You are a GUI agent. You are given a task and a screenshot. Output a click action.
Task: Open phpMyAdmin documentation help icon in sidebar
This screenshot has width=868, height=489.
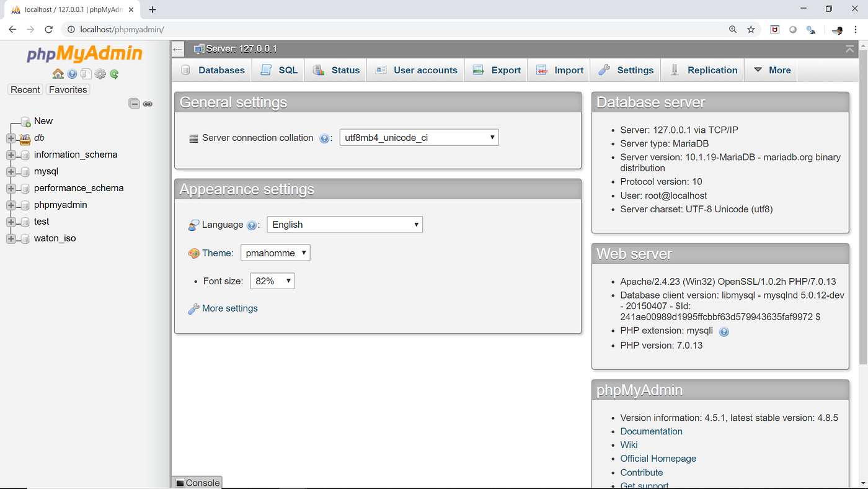tap(72, 74)
